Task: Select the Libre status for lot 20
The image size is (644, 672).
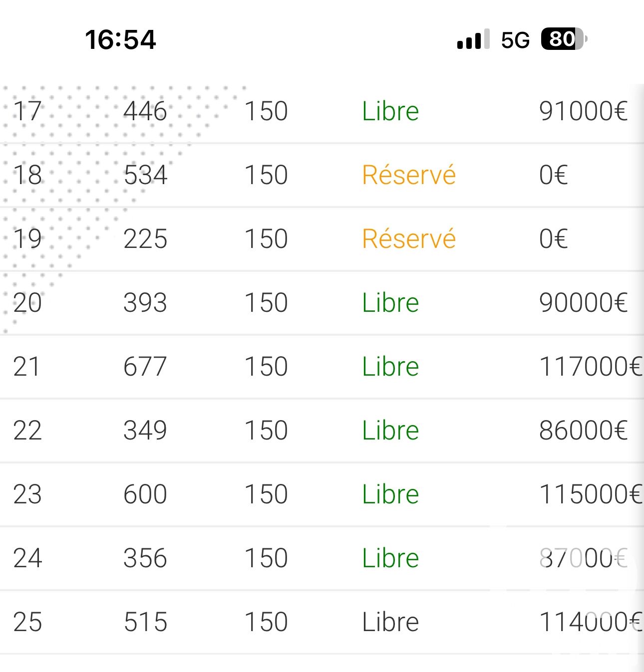Action: click(390, 303)
